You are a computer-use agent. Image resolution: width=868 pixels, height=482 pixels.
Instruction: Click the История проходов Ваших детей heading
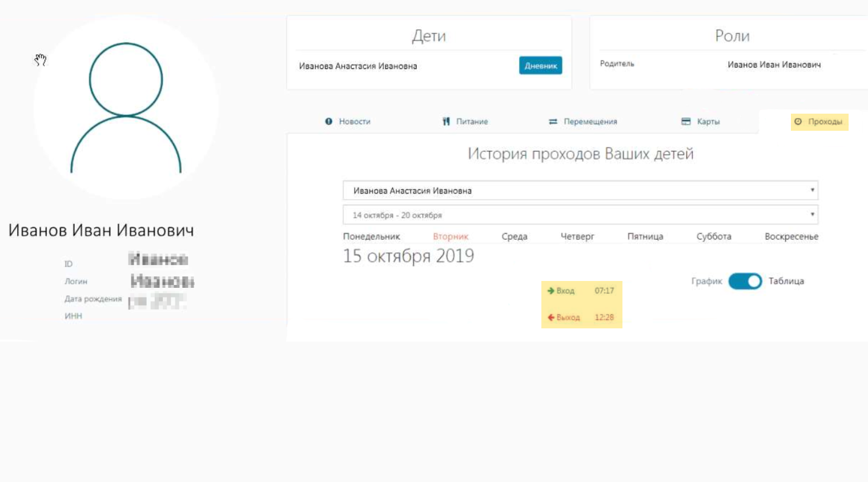pos(580,154)
